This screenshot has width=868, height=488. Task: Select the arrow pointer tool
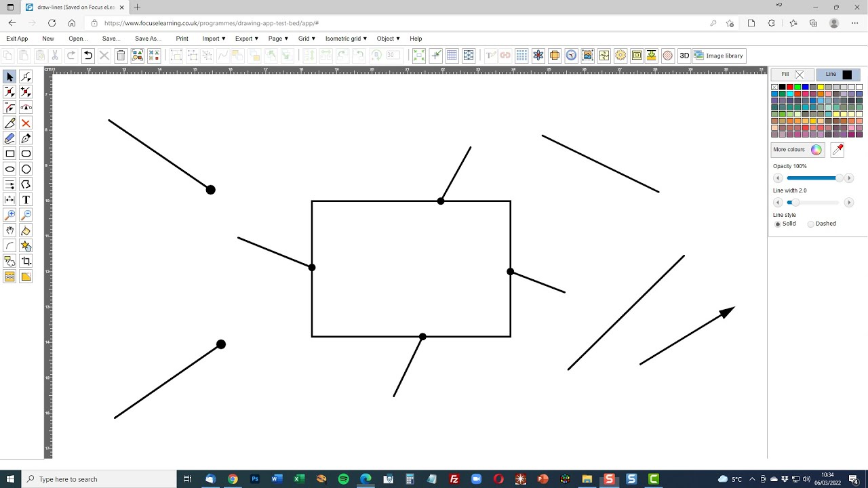pyautogui.click(x=9, y=77)
